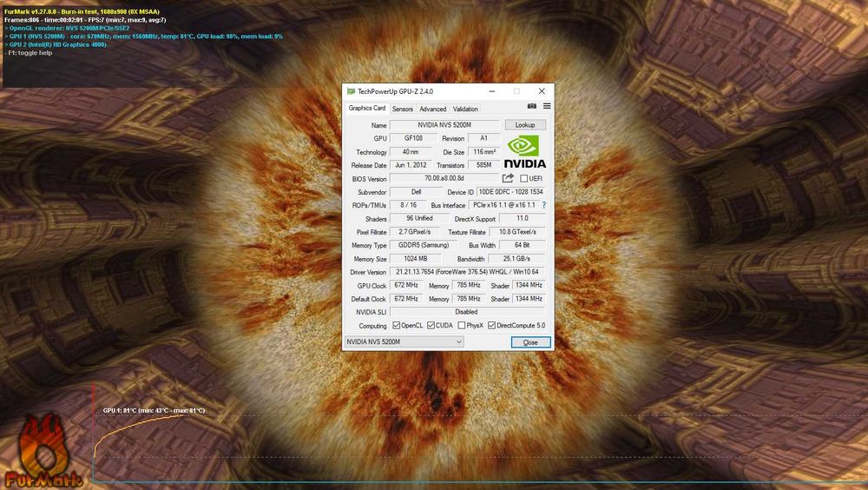Viewport: 868px width, 490px height.
Task: Click the Driver Version field
Action: point(468,272)
